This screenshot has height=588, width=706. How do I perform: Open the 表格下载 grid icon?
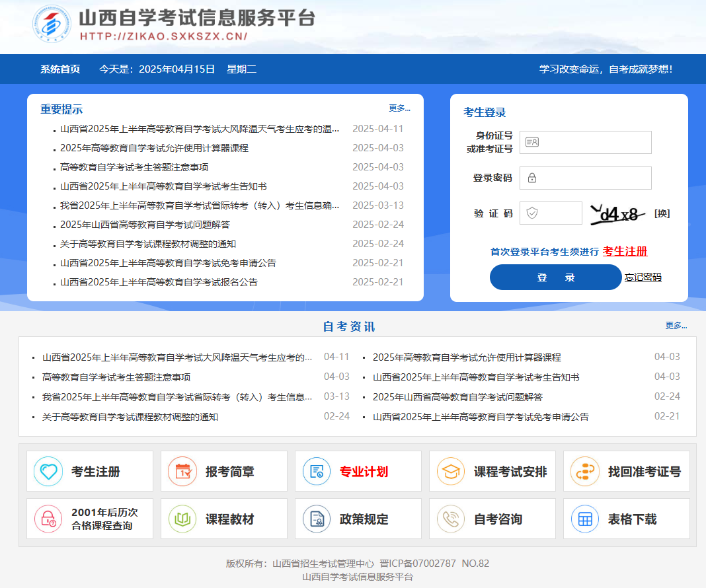pos(584,518)
